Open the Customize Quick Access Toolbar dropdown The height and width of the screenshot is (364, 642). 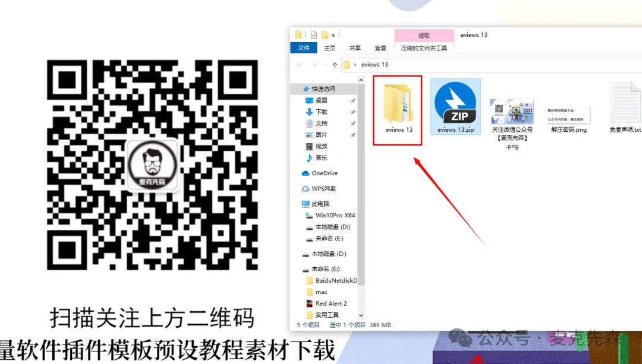tap(333, 35)
